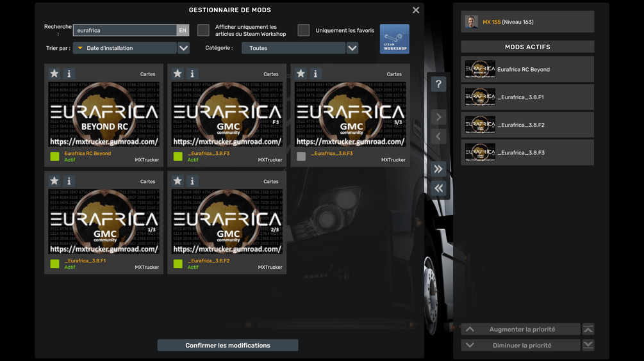Image resolution: width=644 pixels, height=361 pixels.
Task: Enable favorites only checkbox
Action: [304, 30]
